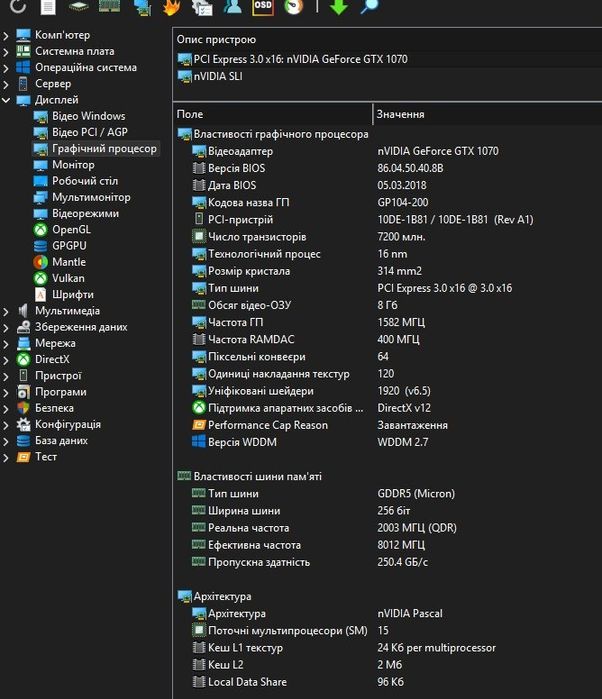This screenshot has width=602, height=699.
Task: Click the green download arrow toolbar icon
Action: point(338,7)
